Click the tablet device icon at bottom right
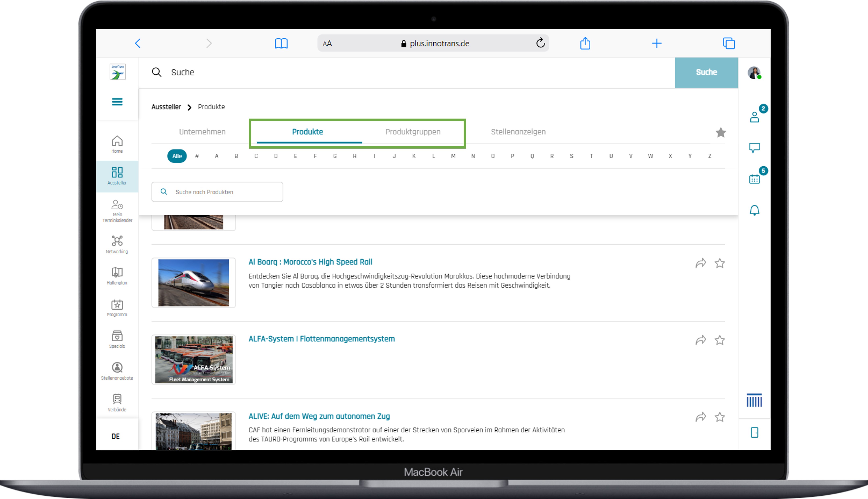This screenshot has width=868, height=499. (x=754, y=432)
